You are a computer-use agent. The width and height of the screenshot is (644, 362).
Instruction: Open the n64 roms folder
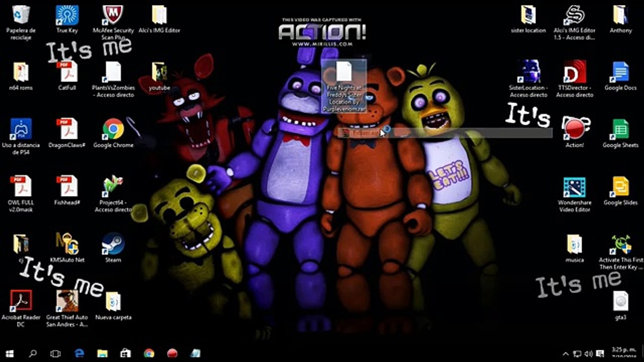21,76
